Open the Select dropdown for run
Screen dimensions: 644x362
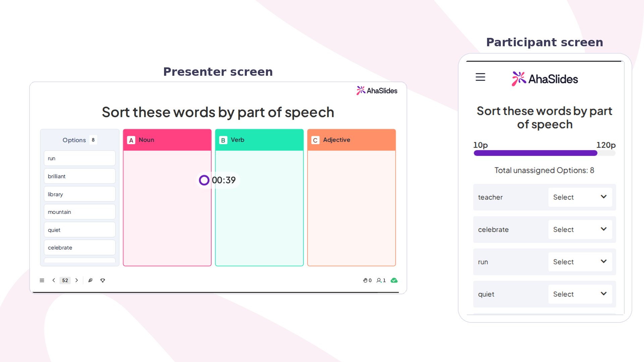point(580,262)
